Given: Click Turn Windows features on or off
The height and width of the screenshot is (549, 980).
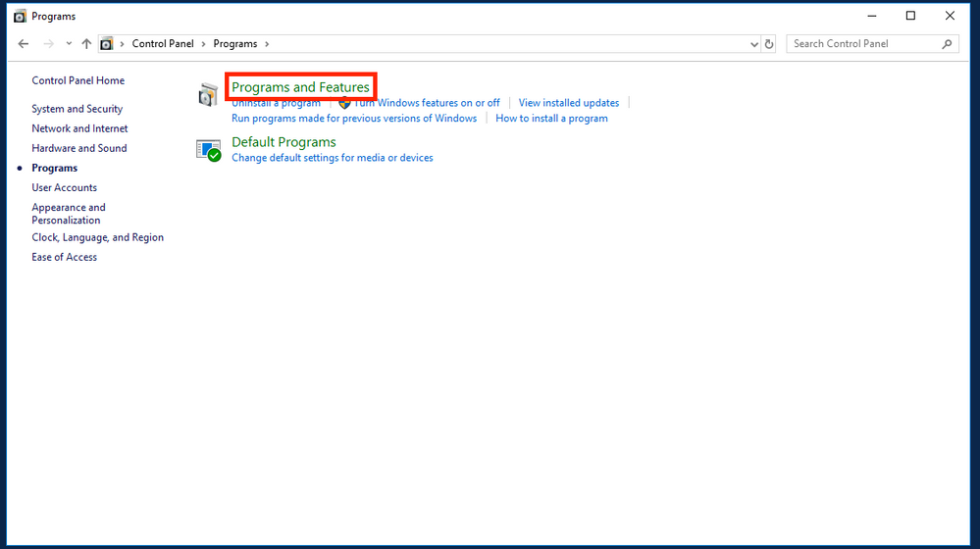Looking at the screenshot, I should click(427, 103).
